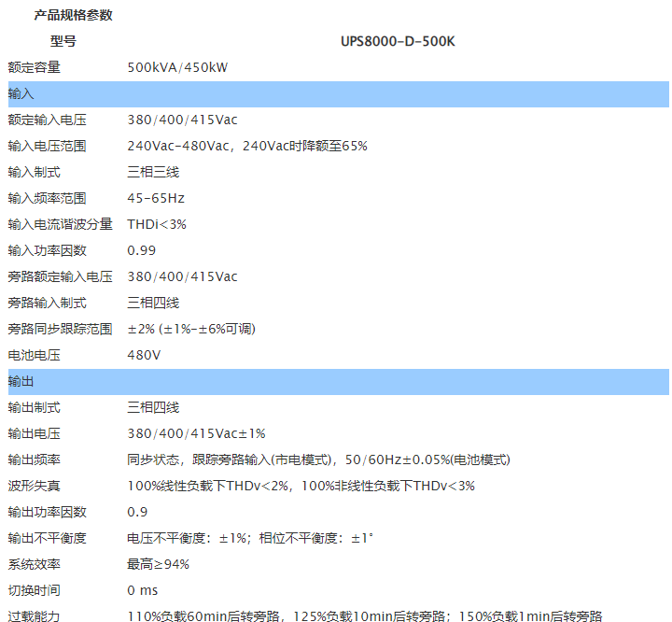Click the 输出频率 description text
This screenshot has height=622, width=672.
pyautogui.click(x=318, y=459)
